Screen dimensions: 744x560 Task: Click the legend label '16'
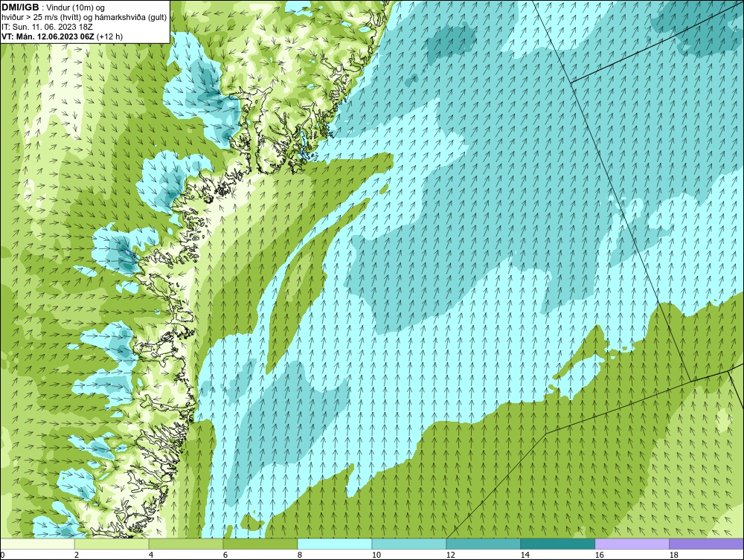[x=599, y=555]
